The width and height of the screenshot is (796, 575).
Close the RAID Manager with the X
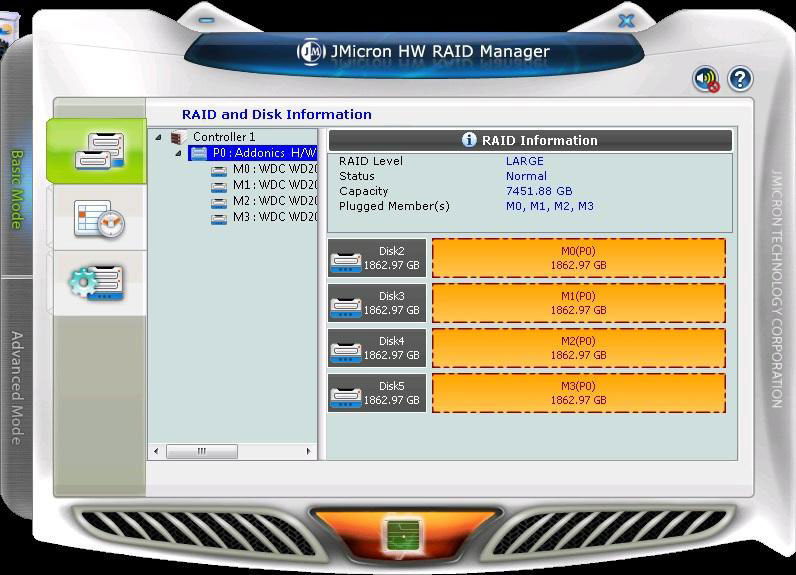(627, 21)
